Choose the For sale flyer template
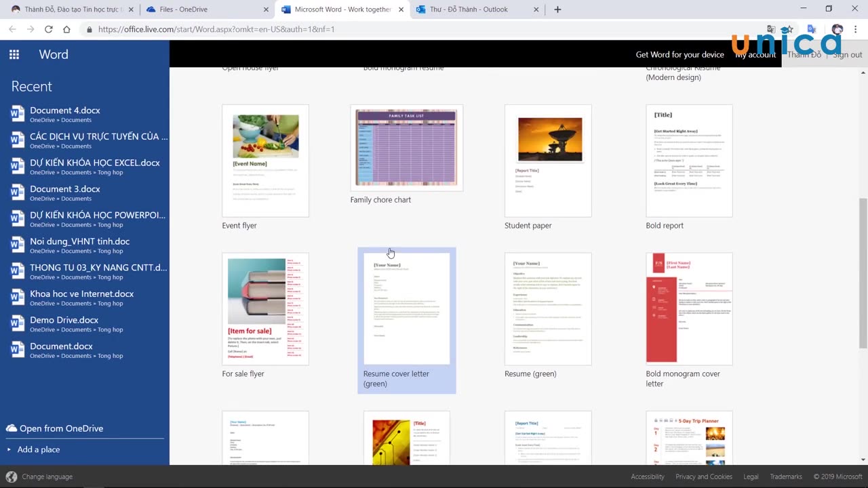This screenshot has height=488, width=868. tap(265, 309)
